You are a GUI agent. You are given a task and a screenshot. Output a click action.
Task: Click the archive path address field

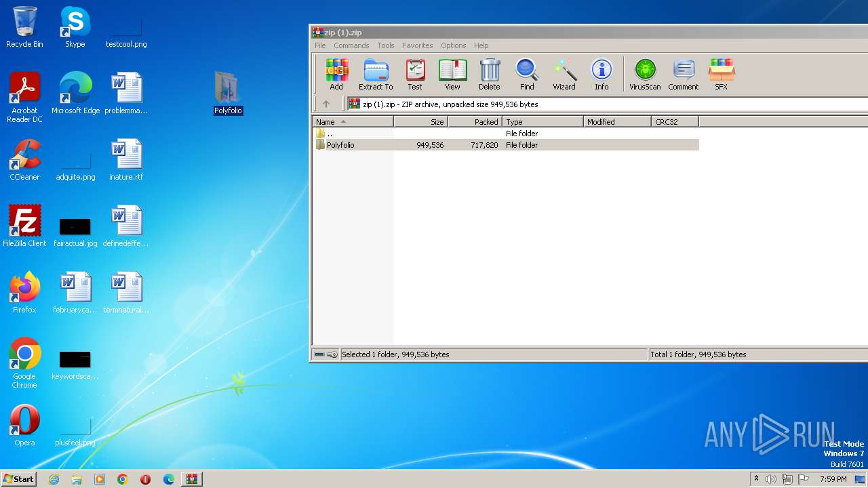[608, 104]
